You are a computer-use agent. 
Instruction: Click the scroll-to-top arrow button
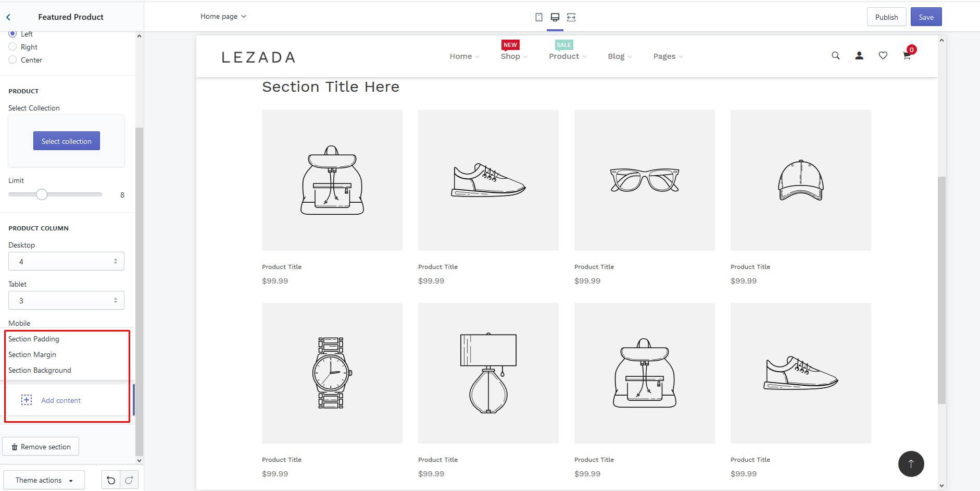(911, 464)
